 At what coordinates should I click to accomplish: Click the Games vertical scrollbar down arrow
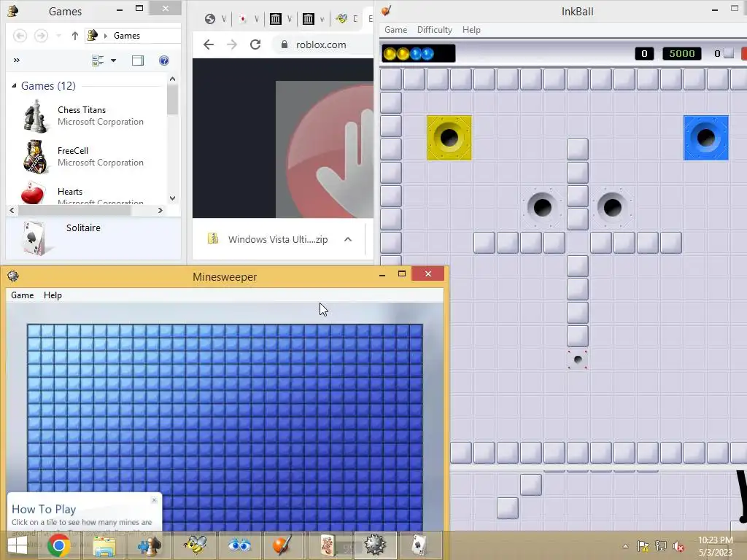pos(172,198)
